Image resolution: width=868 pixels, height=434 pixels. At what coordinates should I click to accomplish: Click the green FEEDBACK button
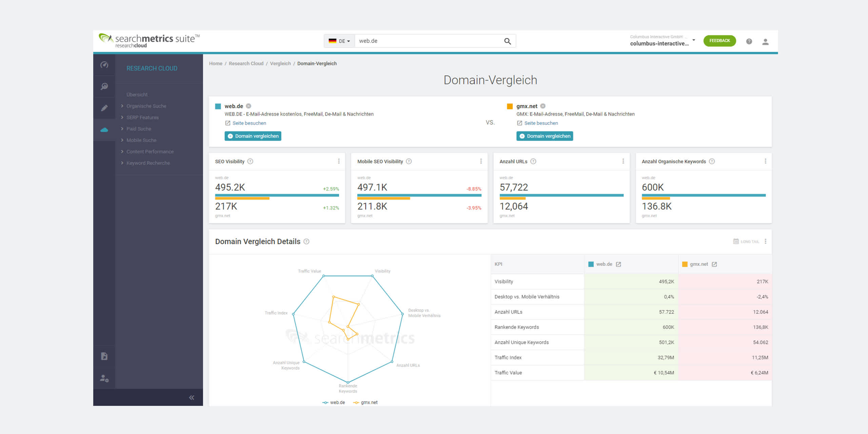pos(719,41)
